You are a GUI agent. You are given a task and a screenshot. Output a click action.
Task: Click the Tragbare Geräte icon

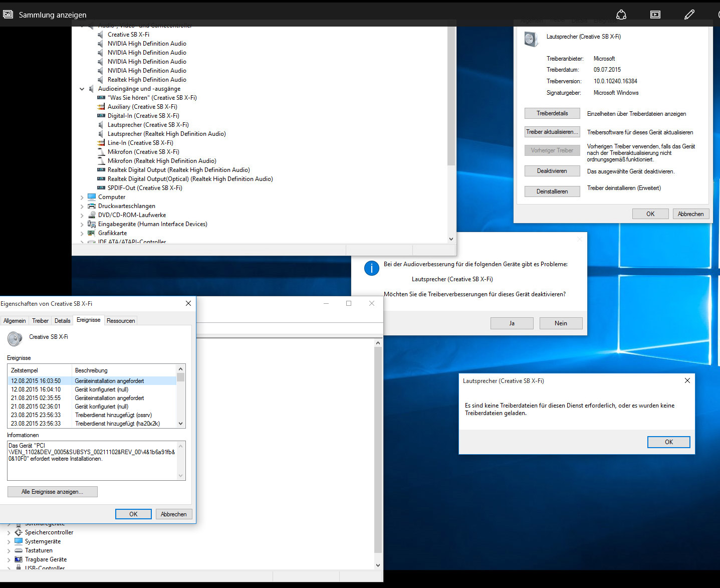pyautogui.click(x=19, y=559)
